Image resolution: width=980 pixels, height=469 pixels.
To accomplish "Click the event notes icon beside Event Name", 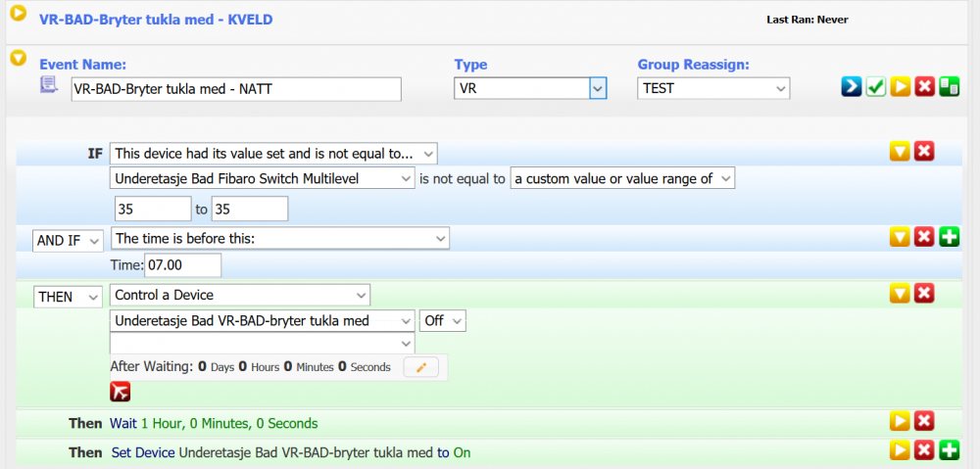I will pos(49,86).
